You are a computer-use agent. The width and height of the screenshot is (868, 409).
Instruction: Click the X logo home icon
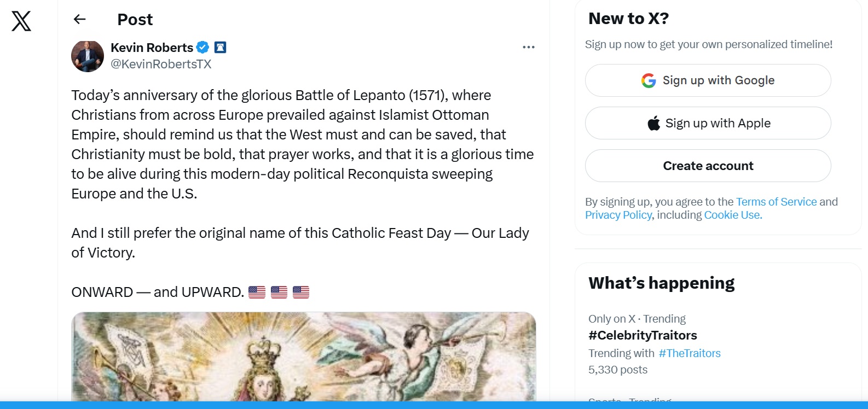pos(21,21)
